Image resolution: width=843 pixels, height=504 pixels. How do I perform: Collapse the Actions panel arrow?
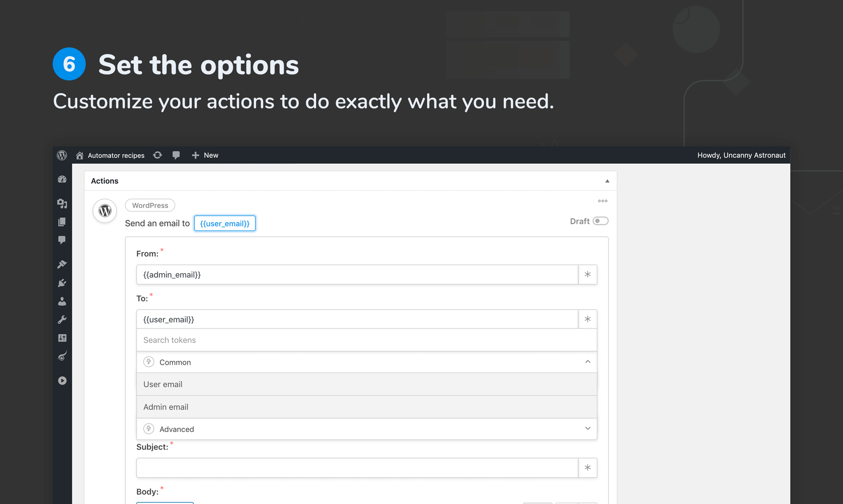(x=607, y=181)
